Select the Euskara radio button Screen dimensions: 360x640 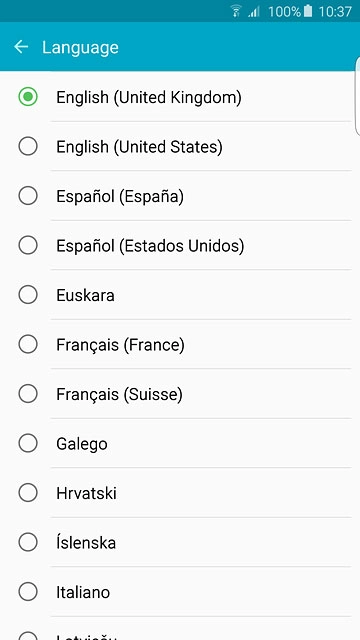pos(28,295)
